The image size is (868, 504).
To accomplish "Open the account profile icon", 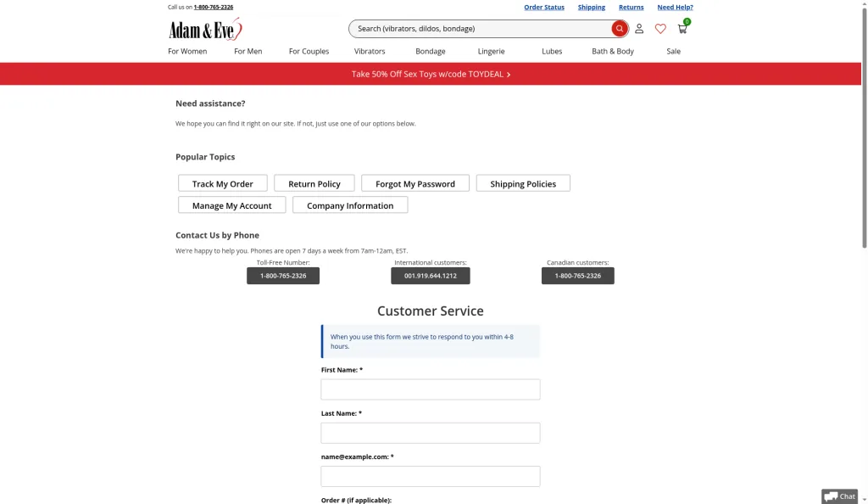I will click(639, 29).
